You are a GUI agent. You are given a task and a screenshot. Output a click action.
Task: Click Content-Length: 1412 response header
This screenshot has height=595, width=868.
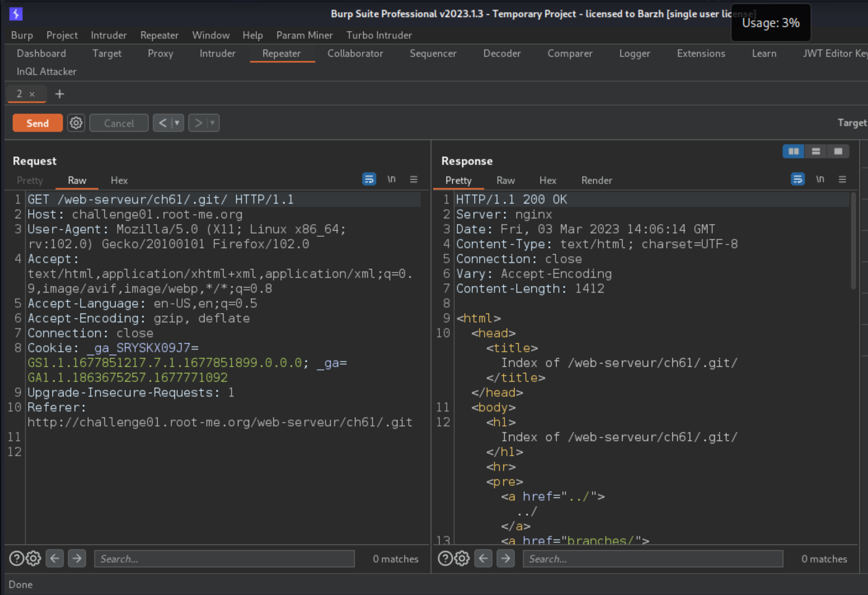[x=530, y=289]
